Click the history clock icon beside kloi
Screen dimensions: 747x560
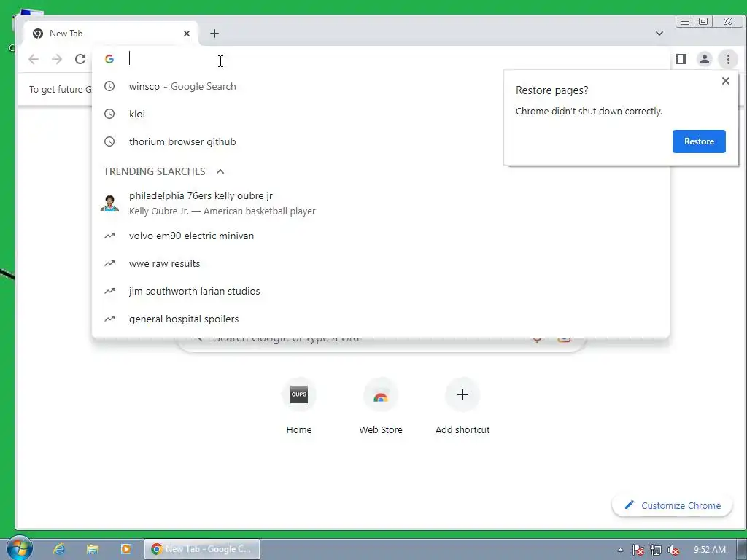pyautogui.click(x=109, y=114)
